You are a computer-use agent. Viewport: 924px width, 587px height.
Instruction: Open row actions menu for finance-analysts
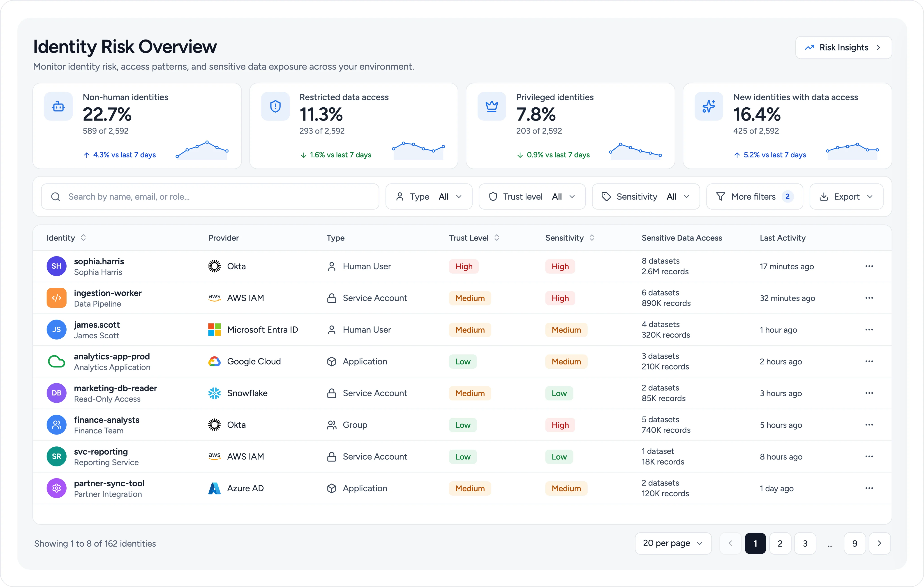pyautogui.click(x=869, y=425)
